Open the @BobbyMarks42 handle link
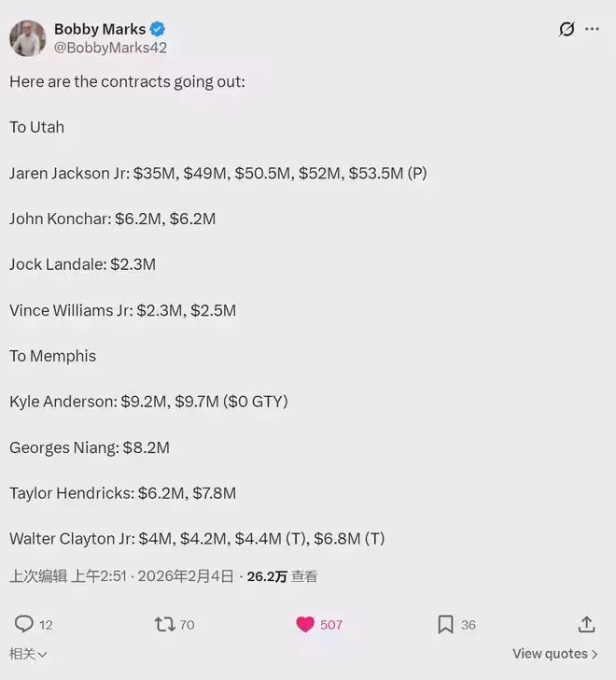 tap(110, 48)
